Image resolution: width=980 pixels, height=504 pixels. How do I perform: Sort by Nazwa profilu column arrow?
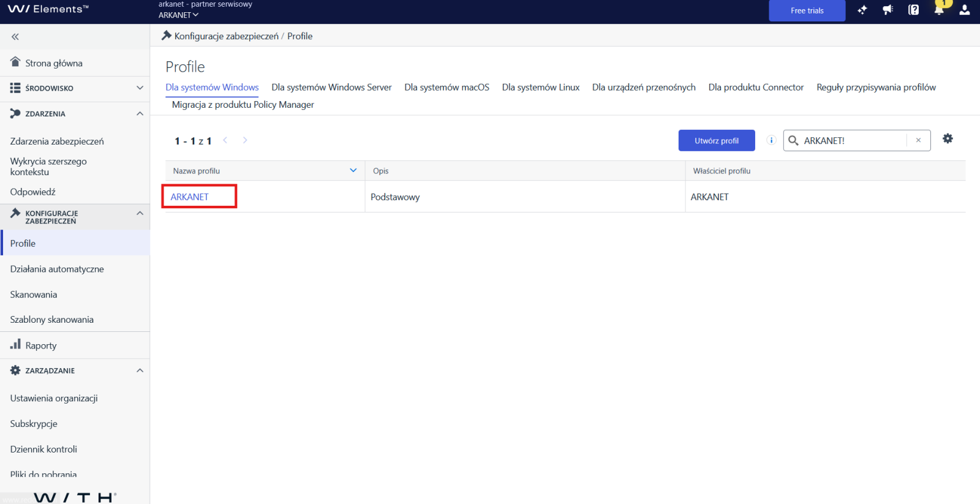(353, 171)
